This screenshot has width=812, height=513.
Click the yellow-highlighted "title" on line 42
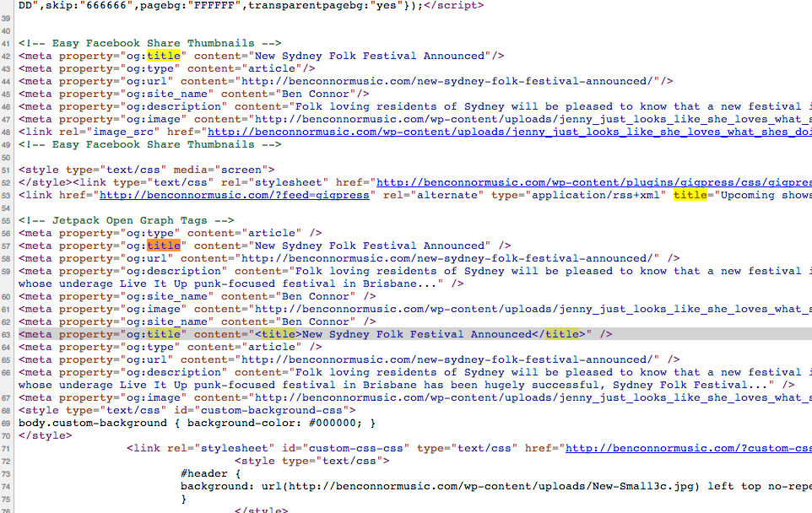click(x=164, y=56)
